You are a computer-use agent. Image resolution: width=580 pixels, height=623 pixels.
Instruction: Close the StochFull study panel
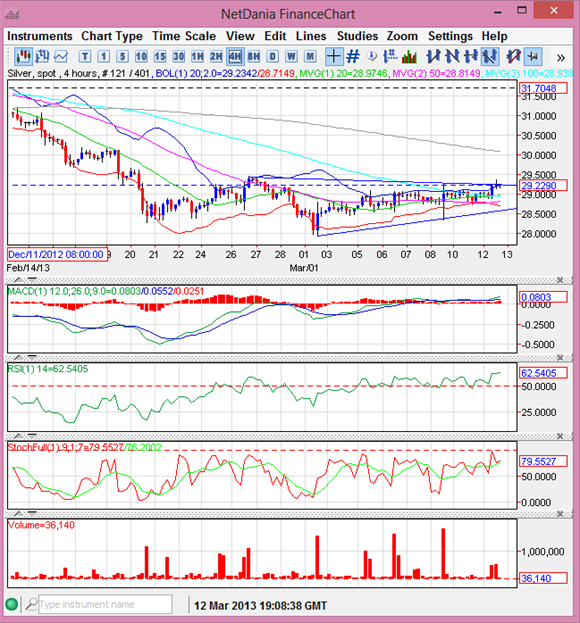click(560, 436)
